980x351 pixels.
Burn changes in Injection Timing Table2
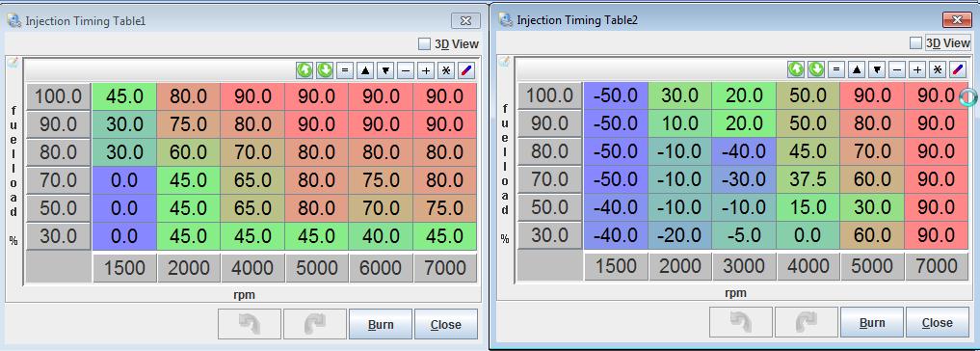(x=872, y=322)
